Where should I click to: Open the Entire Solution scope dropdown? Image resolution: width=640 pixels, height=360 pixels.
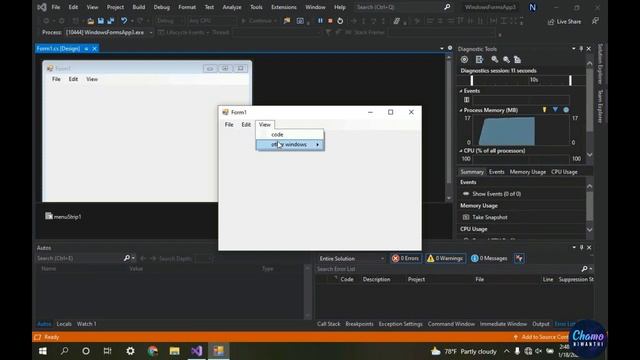[x=351, y=258]
